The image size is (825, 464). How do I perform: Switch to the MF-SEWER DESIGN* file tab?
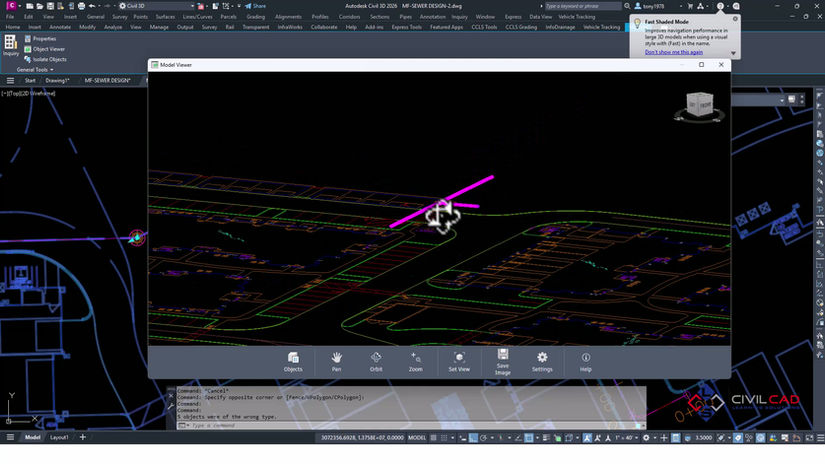(107, 80)
